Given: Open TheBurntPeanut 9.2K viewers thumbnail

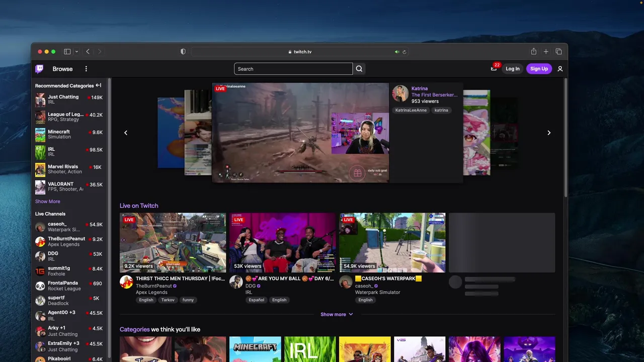Looking at the screenshot, I should pos(173,242).
